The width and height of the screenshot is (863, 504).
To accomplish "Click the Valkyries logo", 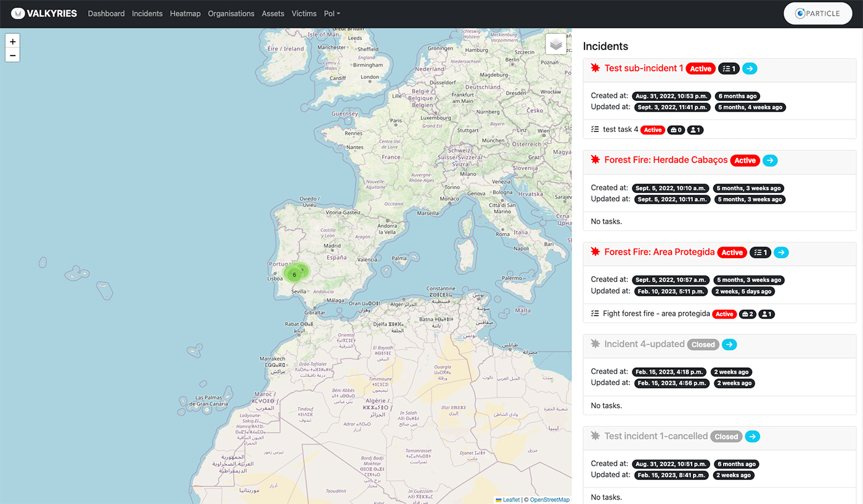I will (x=44, y=14).
